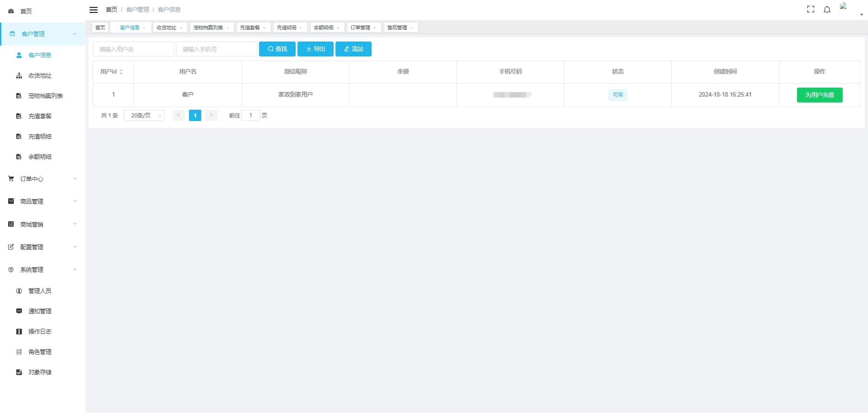Close the 余额明细 page tab
Image resolution: width=868 pixels, height=415 pixels.
[x=338, y=28]
